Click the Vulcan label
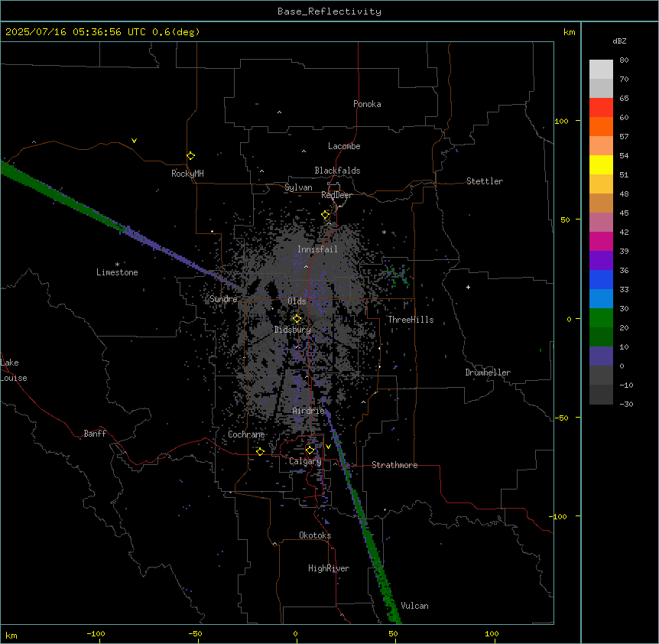This screenshot has height=644, width=659. 414,606
